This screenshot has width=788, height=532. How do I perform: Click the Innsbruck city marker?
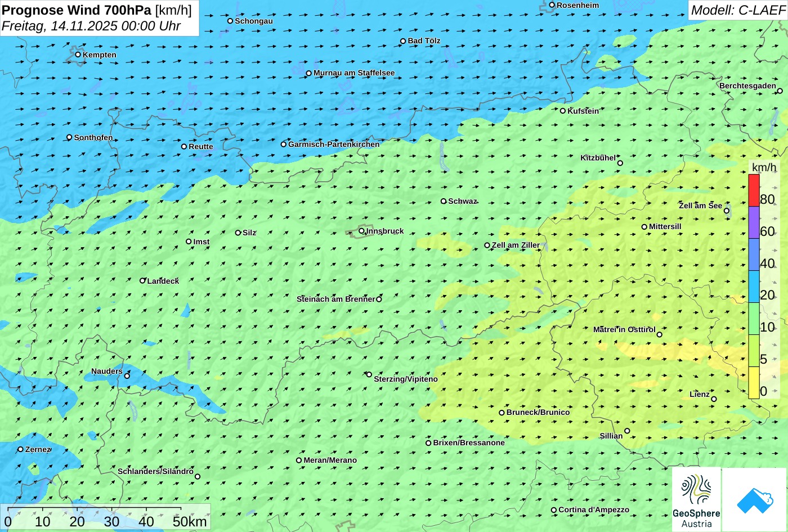(x=361, y=231)
